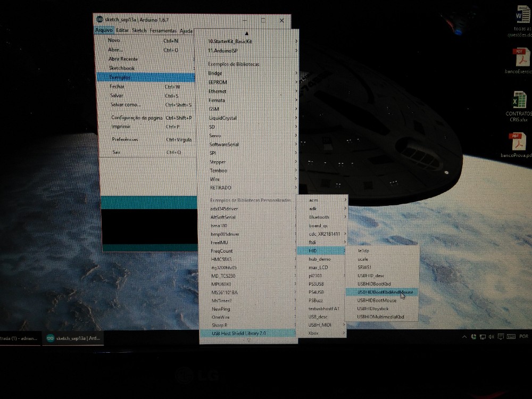
Task: Open AltSoftSerial examples
Action: pos(248,218)
